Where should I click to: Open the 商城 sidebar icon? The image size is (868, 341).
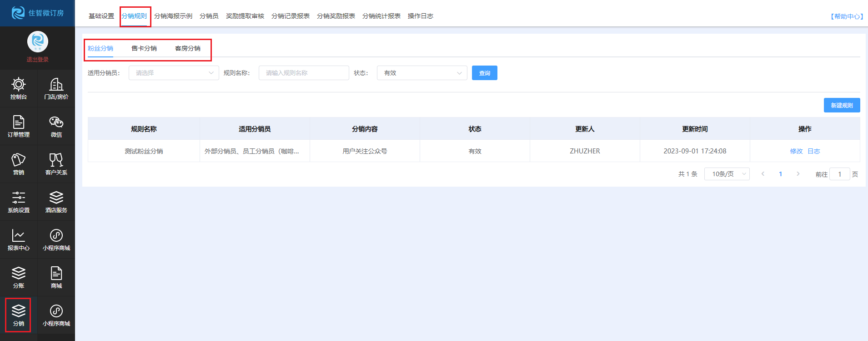tap(56, 277)
